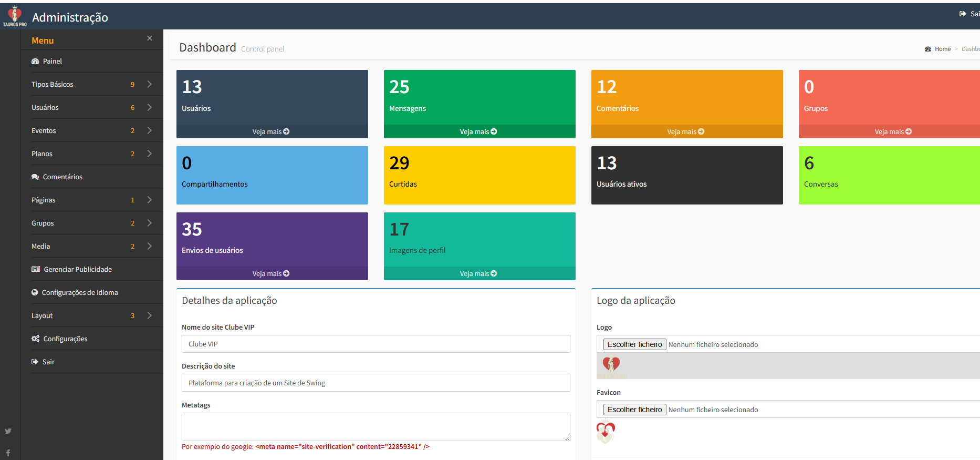Close the Menu panel with X
Viewport: 980px width, 460px height.
pyautogui.click(x=150, y=38)
